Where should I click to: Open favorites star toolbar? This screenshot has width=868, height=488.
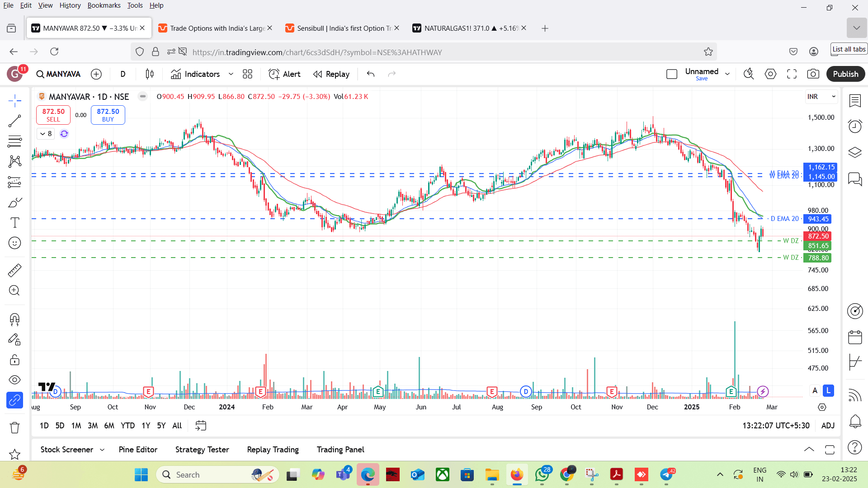[x=14, y=454]
